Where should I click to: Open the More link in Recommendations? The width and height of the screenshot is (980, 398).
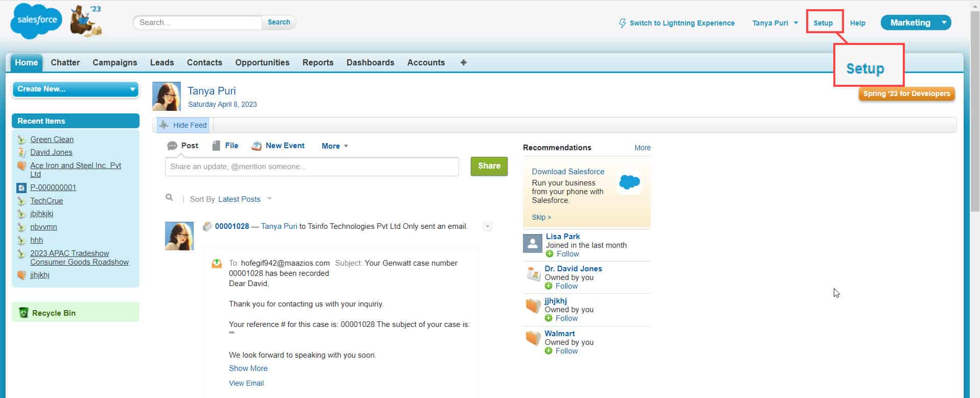point(643,148)
